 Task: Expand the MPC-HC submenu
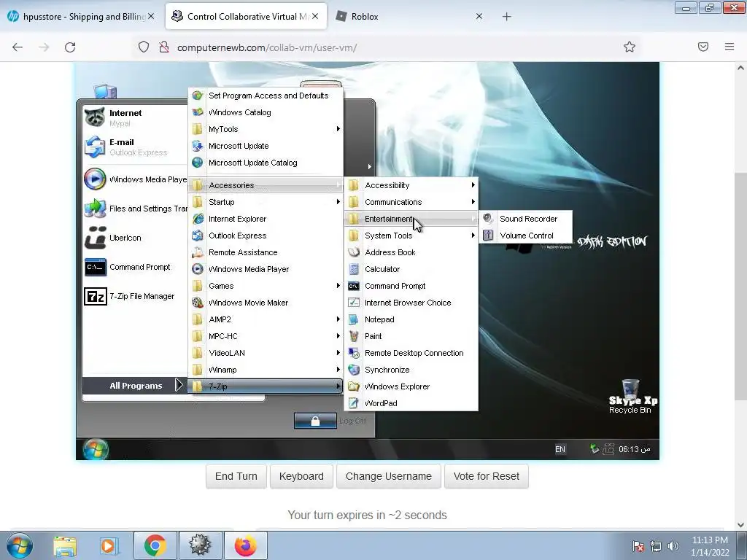pyautogui.click(x=266, y=335)
